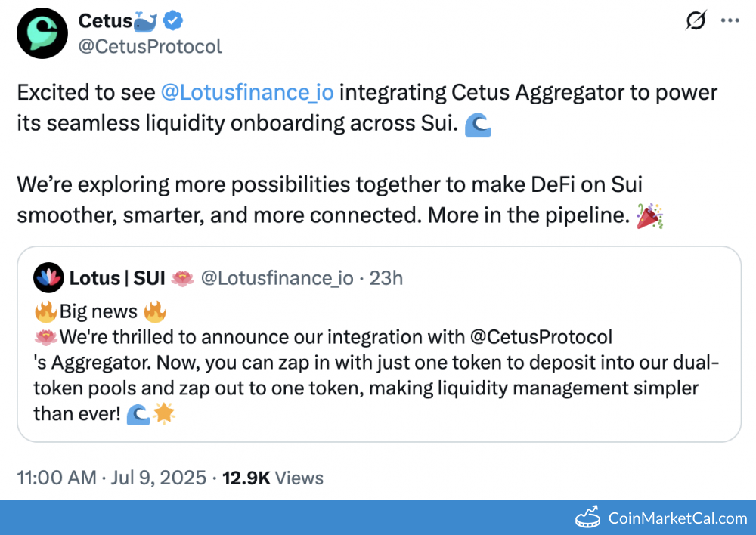Screen dimensions: 756x535
Task: Open the Lotus | SUI avatar in quoted tweet
Action: (48, 277)
